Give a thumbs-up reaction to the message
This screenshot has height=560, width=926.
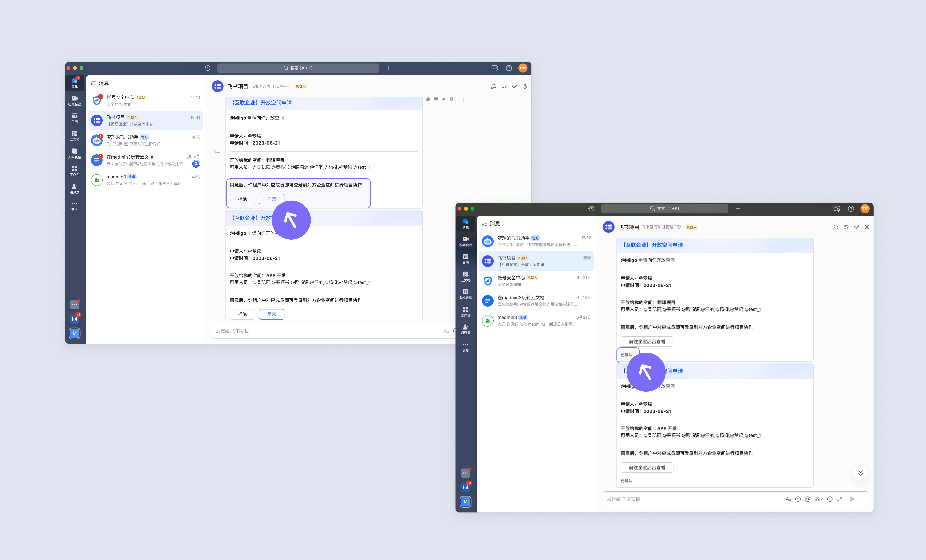pos(428,99)
